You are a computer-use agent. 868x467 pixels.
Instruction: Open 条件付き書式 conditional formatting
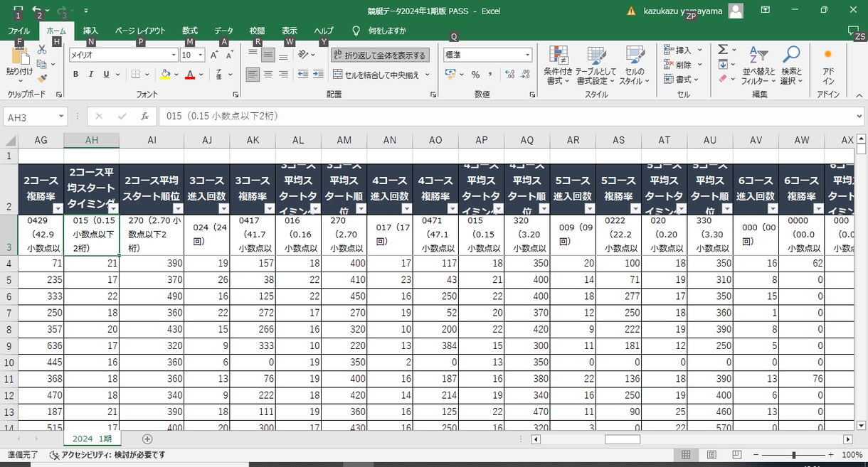[x=558, y=65]
